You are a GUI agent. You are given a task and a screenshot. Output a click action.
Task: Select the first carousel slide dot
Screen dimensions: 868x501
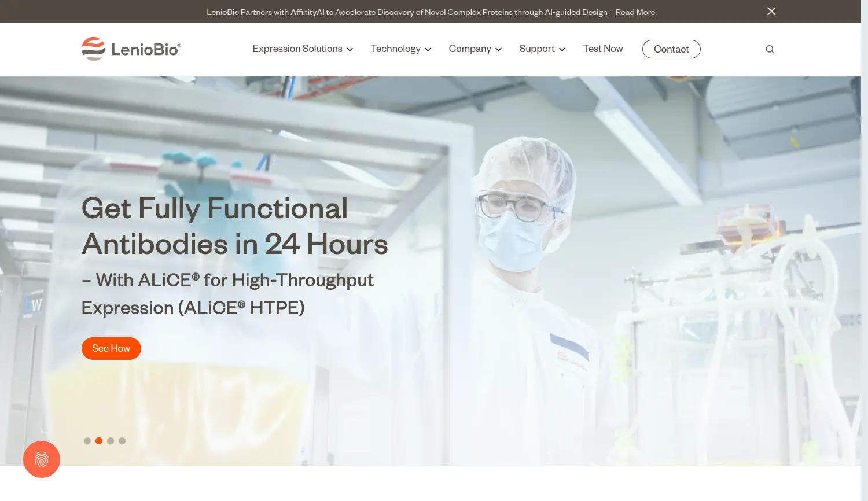click(x=87, y=440)
